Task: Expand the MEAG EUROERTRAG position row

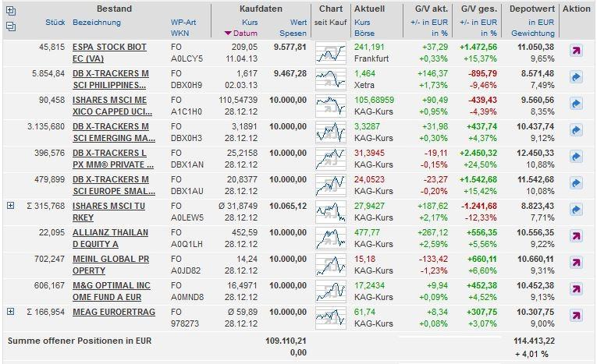Action: 11,312
